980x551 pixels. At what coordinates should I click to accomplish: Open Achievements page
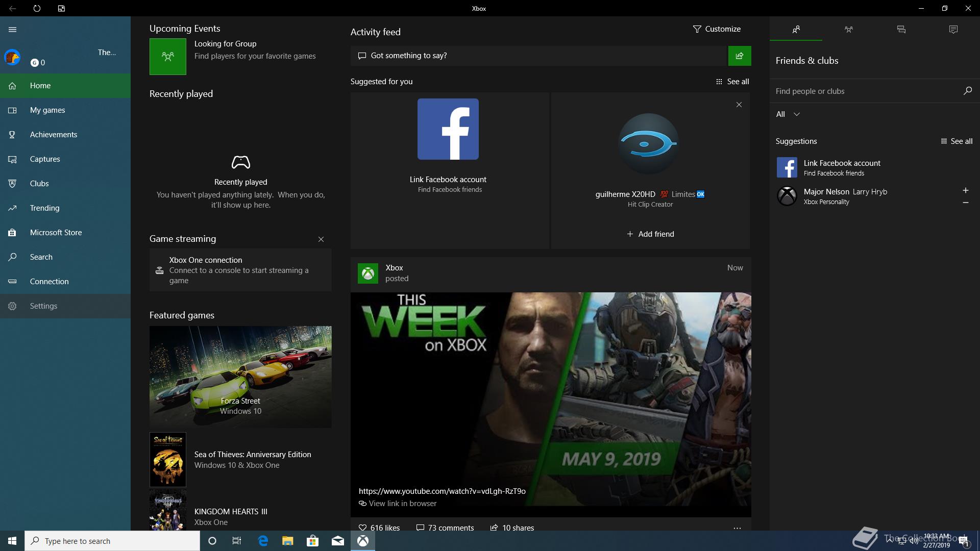click(x=65, y=135)
